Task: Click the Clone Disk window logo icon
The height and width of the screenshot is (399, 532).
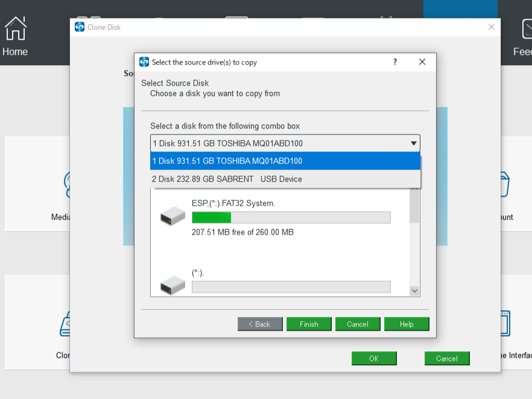Action: click(x=80, y=27)
